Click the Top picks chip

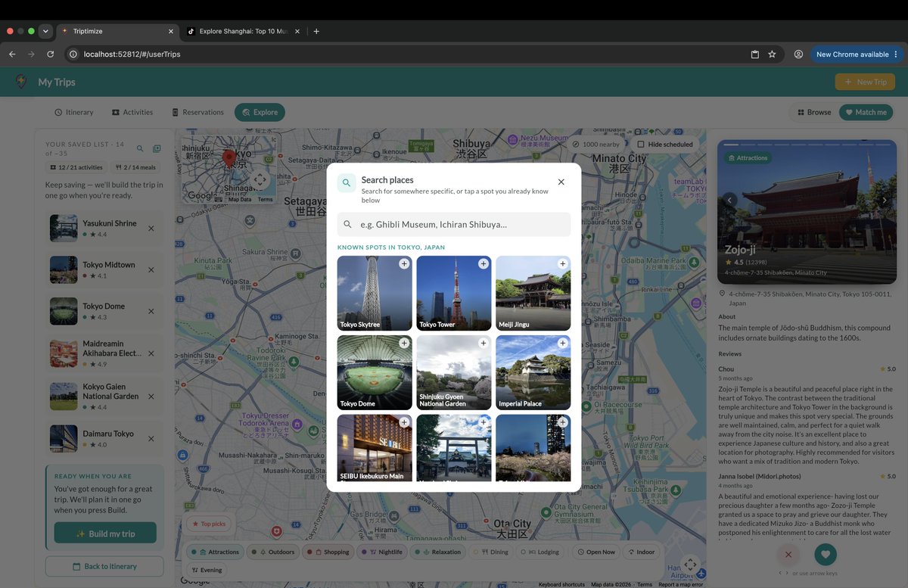(208, 524)
